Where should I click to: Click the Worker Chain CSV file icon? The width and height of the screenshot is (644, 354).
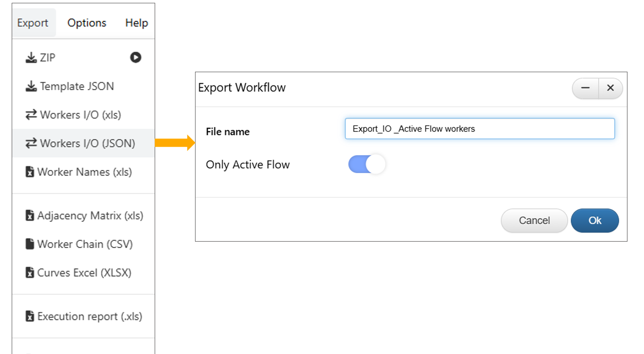pyautogui.click(x=30, y=244)
